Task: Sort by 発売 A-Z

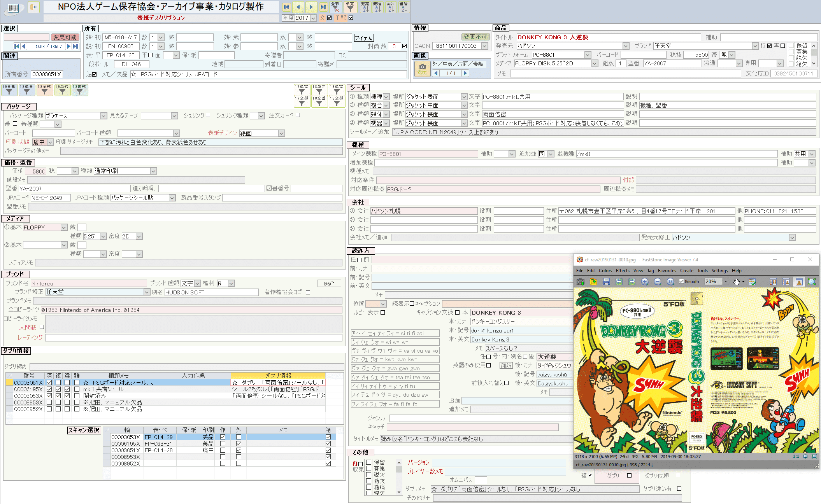Action: pos(365,7)
